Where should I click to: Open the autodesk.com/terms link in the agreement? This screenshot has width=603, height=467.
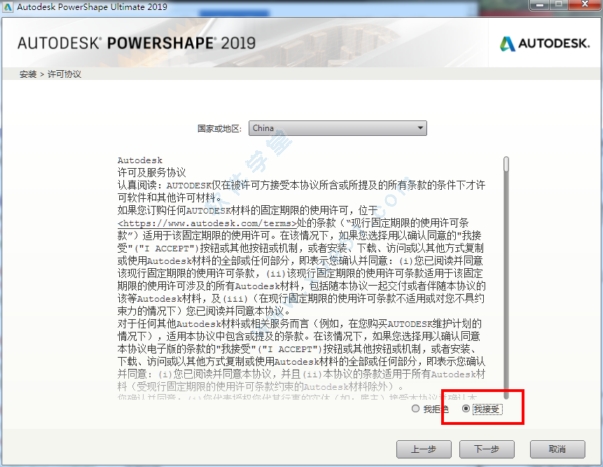[208, 223]
